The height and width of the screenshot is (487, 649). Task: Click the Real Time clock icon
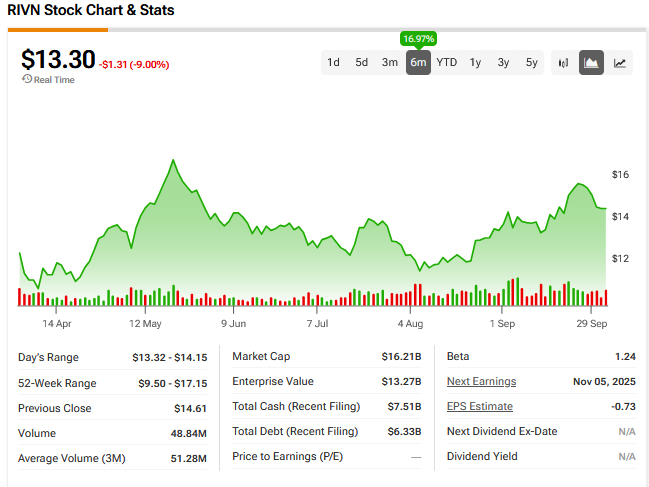coord(26,80)
